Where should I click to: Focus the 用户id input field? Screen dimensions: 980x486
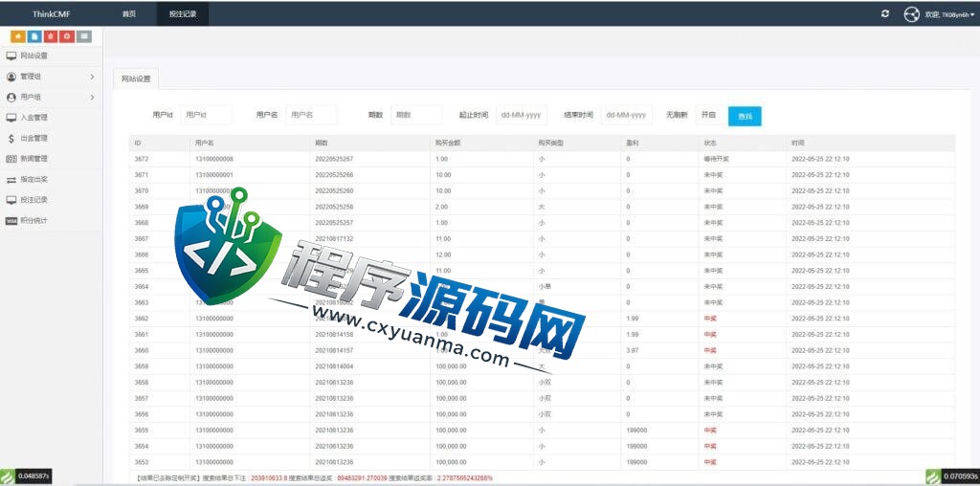(x=207, y=115)
